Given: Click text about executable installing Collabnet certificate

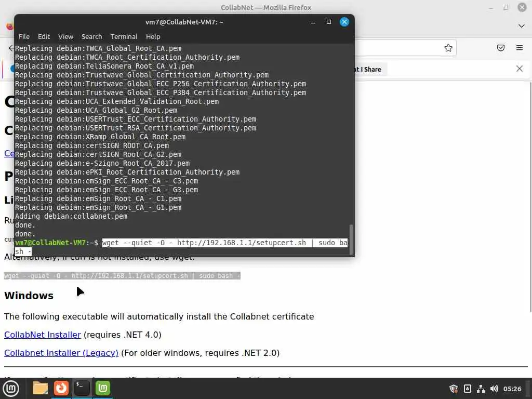Looking at the screenshot, I should click(159, 317).
